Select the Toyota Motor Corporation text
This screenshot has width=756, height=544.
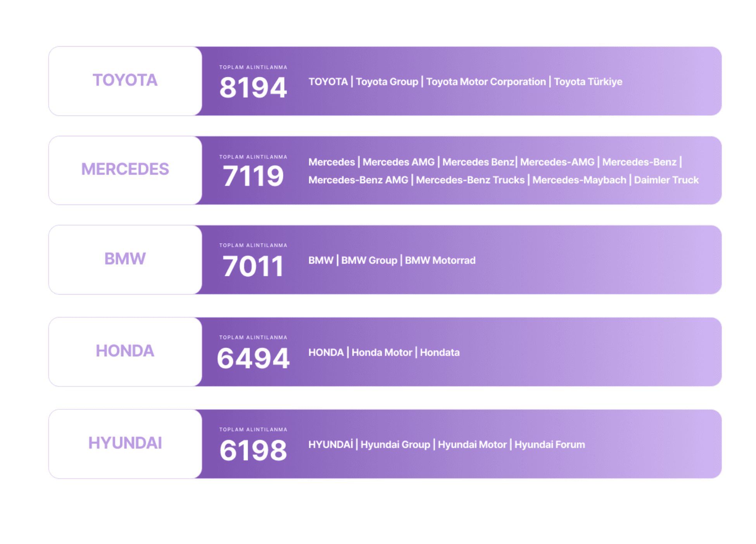[486, 82]
